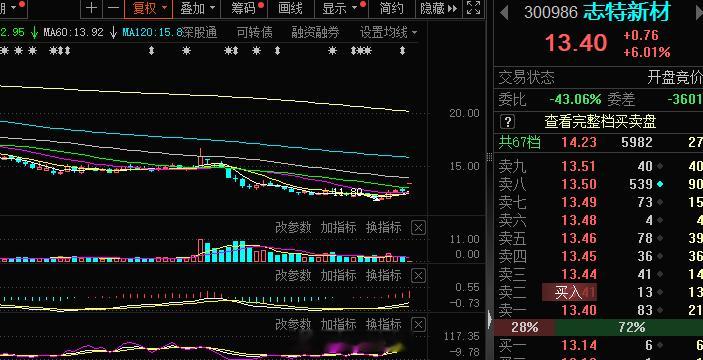
Task: Click cyan diamond beside 卖八 volume 539
Action: (660, 184)
